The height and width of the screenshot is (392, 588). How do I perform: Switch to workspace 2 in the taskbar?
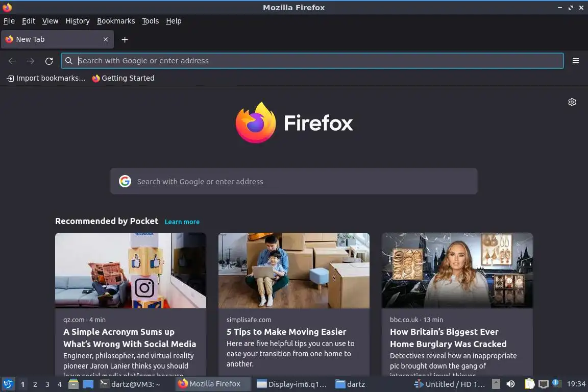35,384
